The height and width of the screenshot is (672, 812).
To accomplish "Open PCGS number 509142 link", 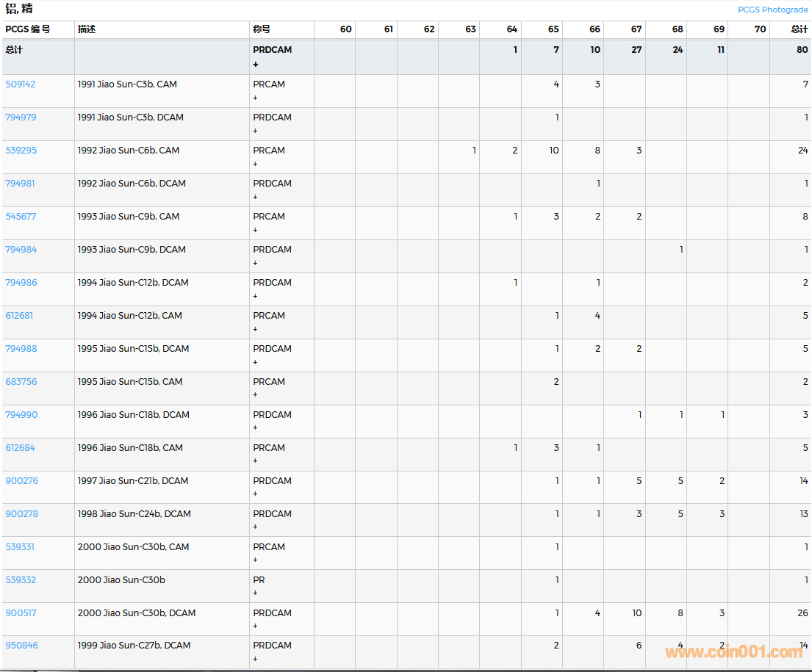I will [21, 84].
